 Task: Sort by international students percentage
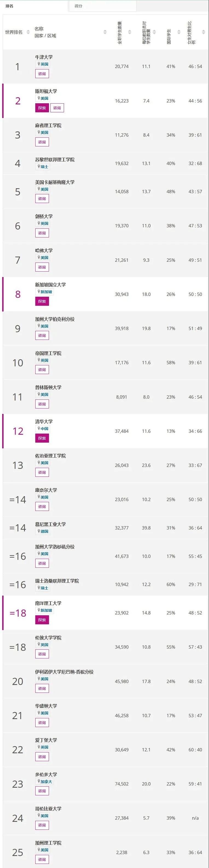(x=179, y=32)
